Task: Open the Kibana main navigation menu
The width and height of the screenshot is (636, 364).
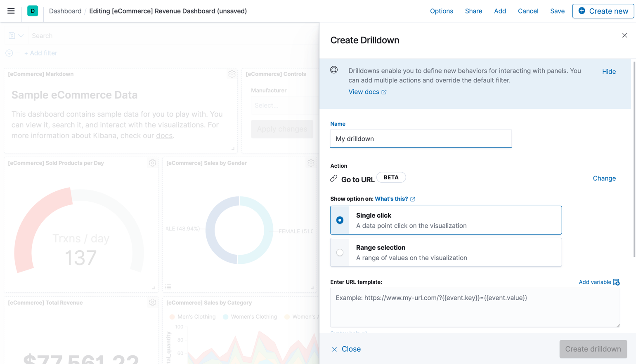Action: click(x=11, y=11)
